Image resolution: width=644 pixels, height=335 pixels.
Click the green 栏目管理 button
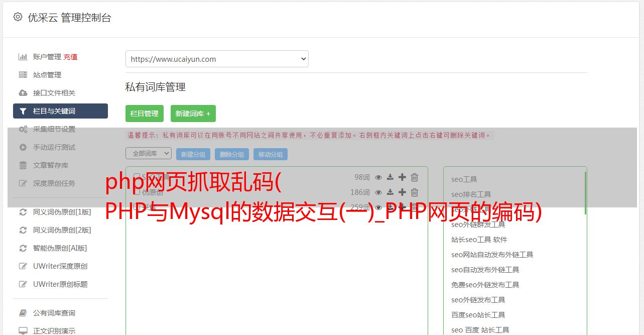click(145, 114)
